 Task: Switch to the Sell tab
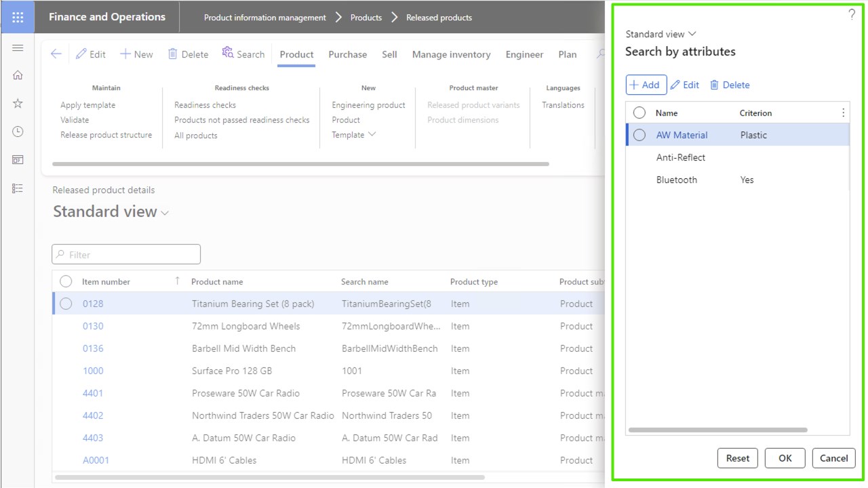click(389, 54)
